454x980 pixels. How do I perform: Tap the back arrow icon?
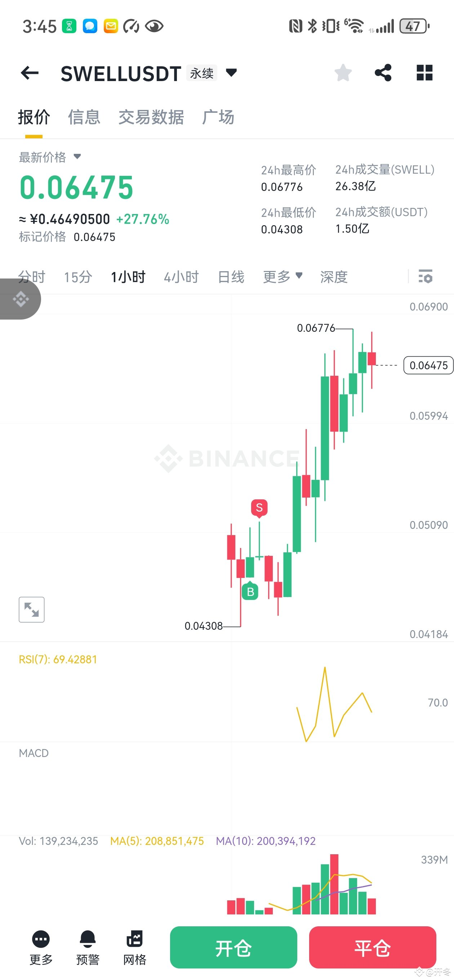[30, 73]
